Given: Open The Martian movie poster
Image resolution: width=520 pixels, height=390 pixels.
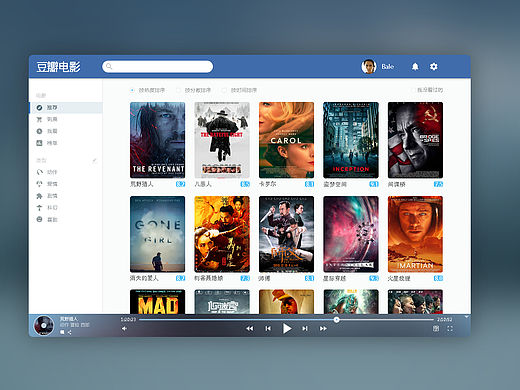Looking at the screenshot, I should 415,234.
